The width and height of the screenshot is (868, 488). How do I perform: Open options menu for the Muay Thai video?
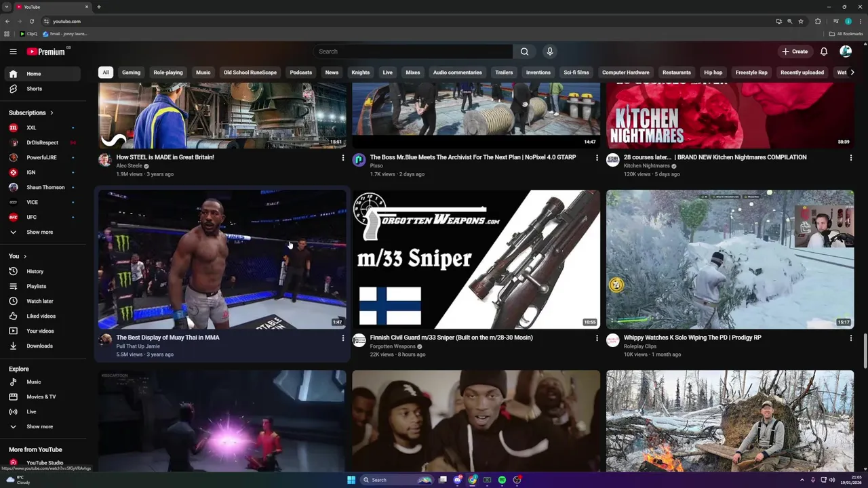click(342, 338)
